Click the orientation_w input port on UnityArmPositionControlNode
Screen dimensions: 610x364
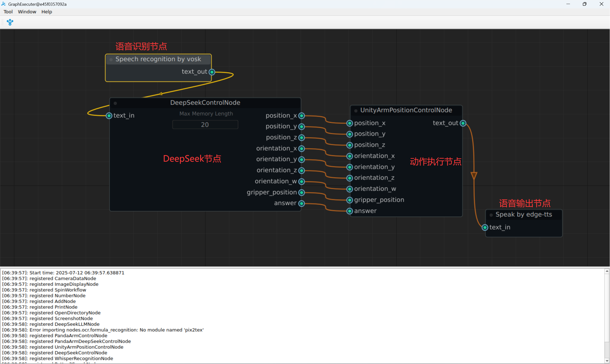[x=350, y=189]
